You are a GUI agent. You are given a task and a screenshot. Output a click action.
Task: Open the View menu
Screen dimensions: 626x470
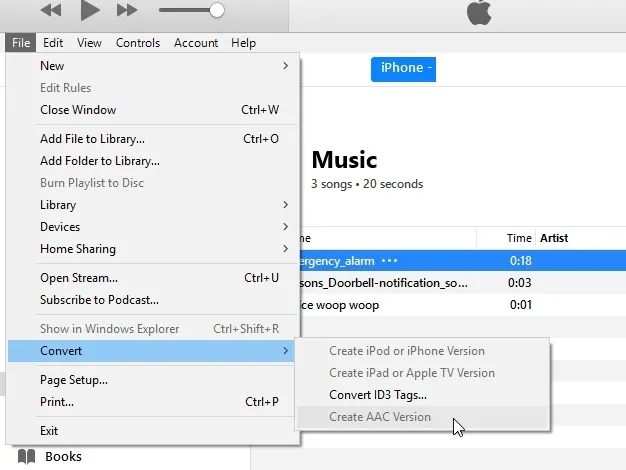click(x=89, y=43)
